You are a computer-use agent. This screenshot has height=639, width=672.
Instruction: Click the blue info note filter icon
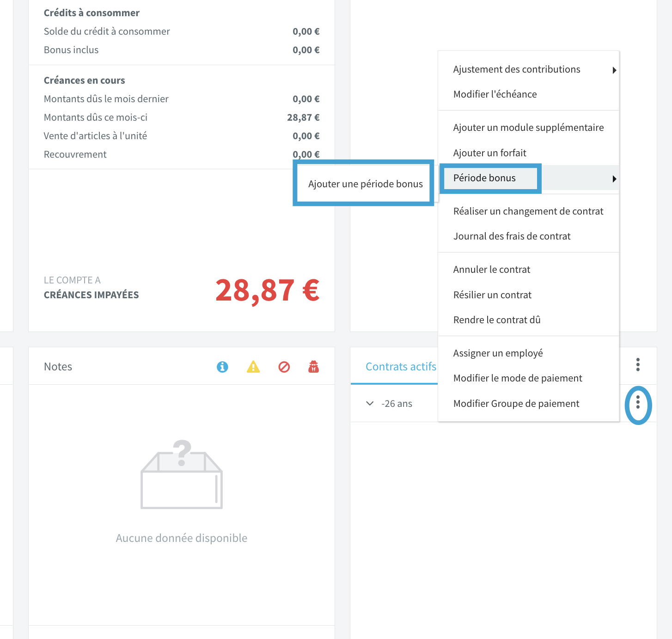(222, 367)
